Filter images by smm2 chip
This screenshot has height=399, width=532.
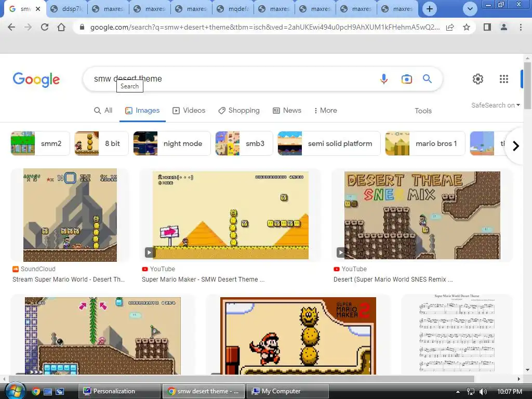pos(41,143)
